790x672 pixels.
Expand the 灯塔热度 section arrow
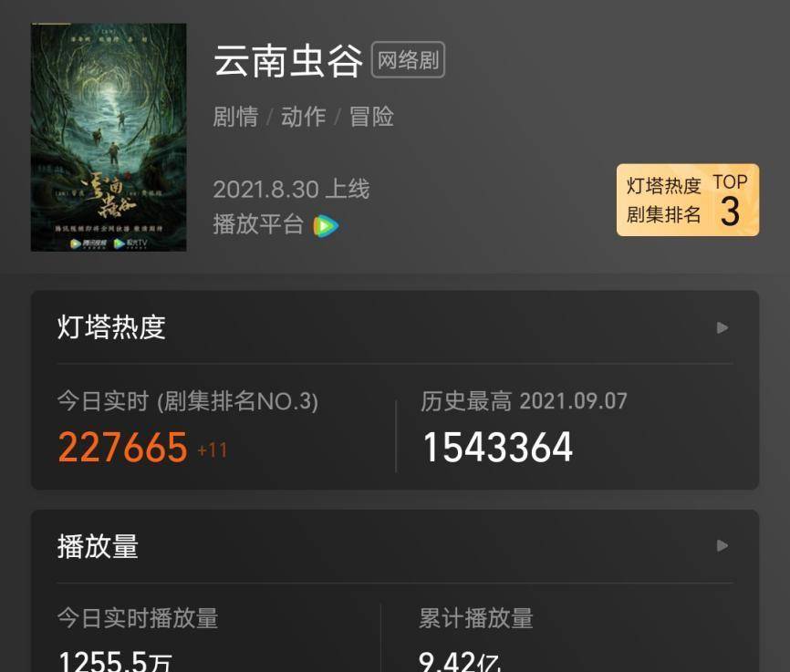click(722, 328)
